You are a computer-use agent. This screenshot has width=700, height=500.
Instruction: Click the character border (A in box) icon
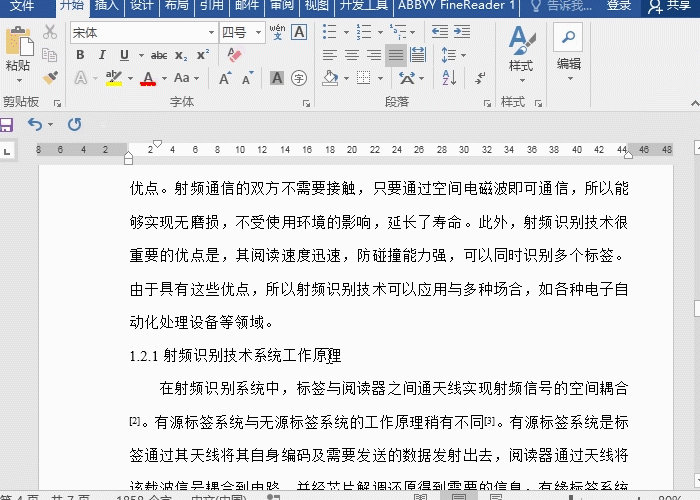click(299, 32)
